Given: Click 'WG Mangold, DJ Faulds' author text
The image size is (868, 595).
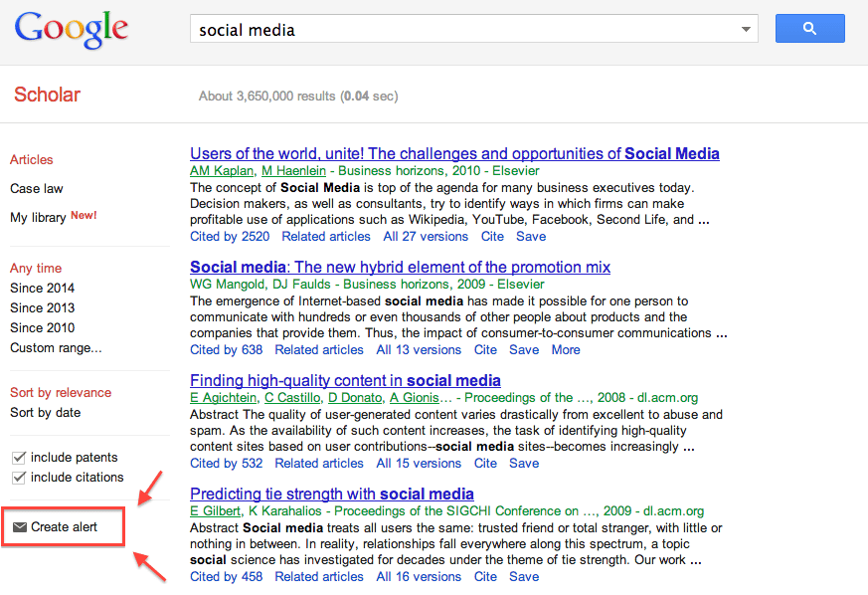Looking at the screenshot, I should [x=260, y=285].
